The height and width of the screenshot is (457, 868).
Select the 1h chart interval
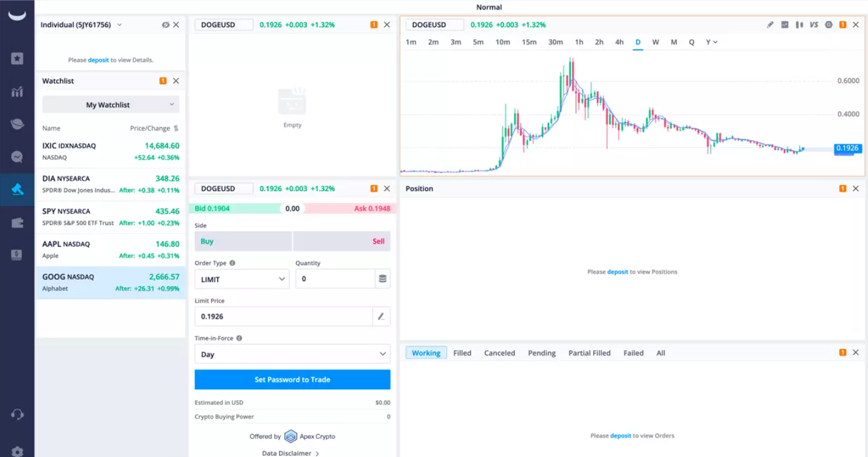579,42
